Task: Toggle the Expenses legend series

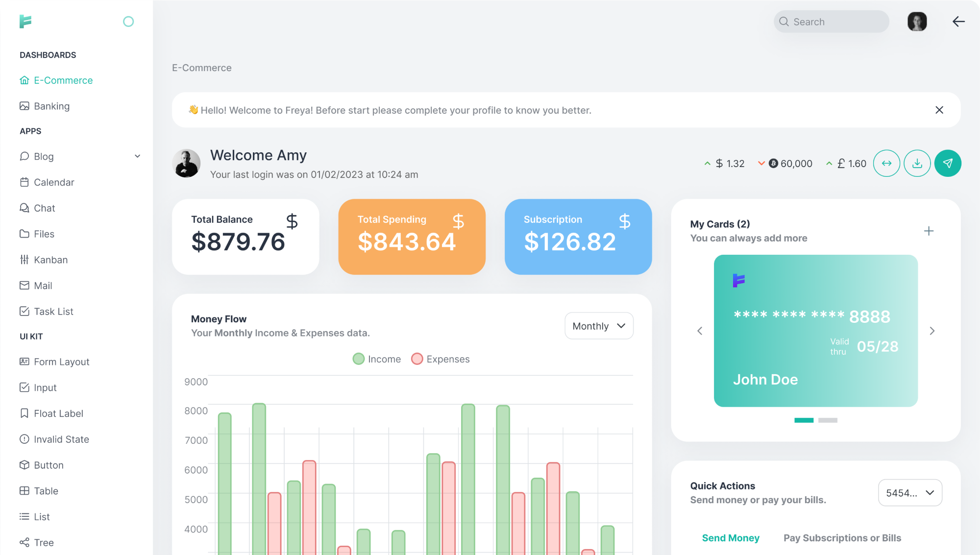Action: point(440,359)
